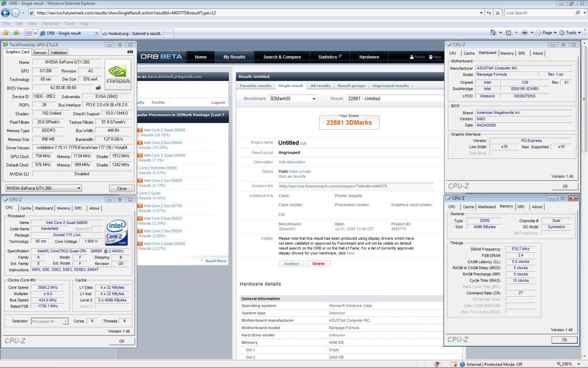Screen dimensions: 588x368
Task: Open the Benchmark 3DMark05 dropdown
Action: (292, 99)
